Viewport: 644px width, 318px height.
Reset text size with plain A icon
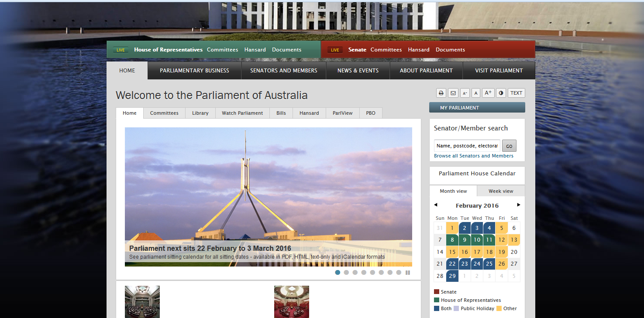click(475, 93)
